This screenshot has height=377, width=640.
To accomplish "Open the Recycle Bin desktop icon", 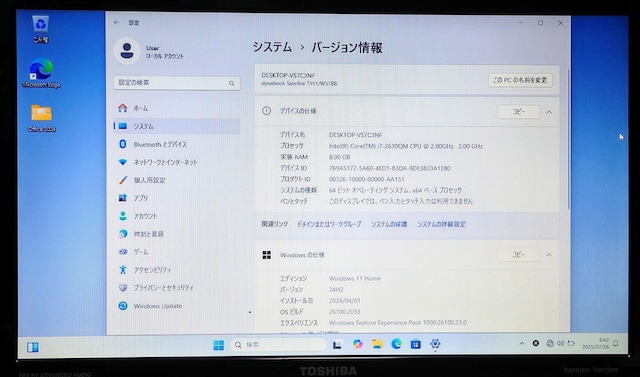I will point(40,29).
